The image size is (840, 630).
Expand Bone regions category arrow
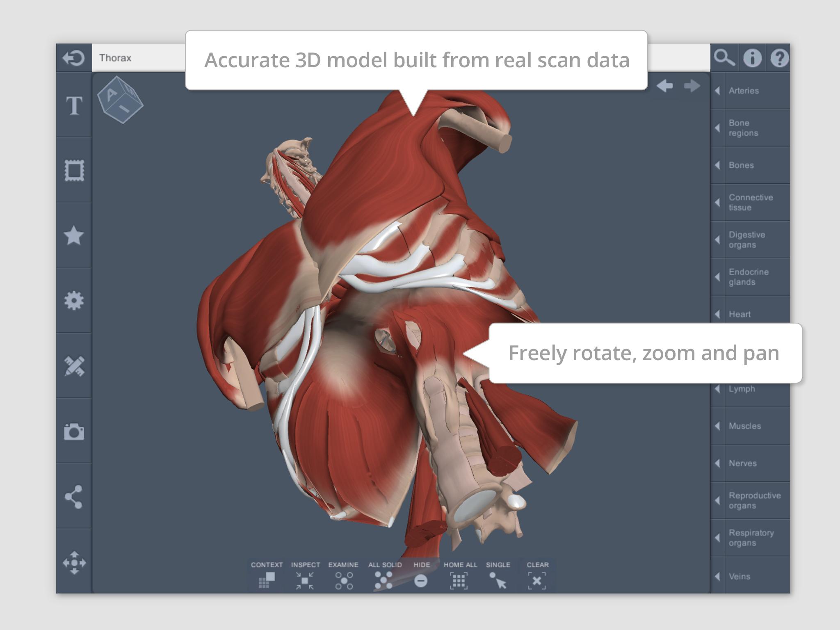(717, 128)
